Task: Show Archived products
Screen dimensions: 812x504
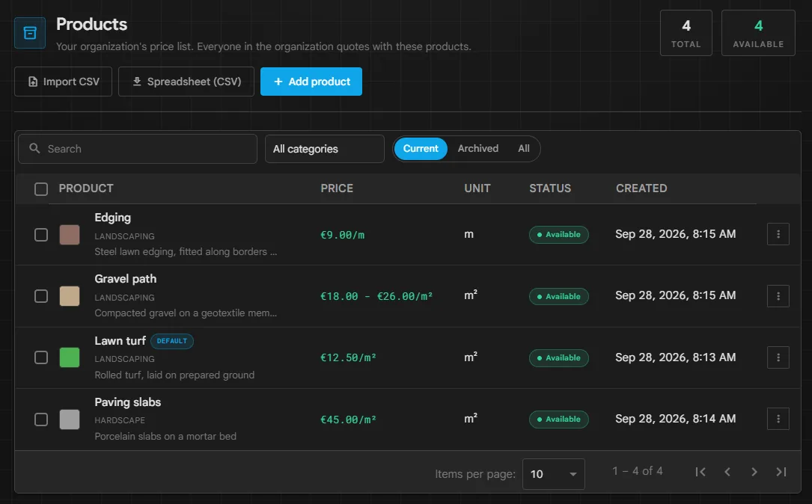Action: click(478, 149)
